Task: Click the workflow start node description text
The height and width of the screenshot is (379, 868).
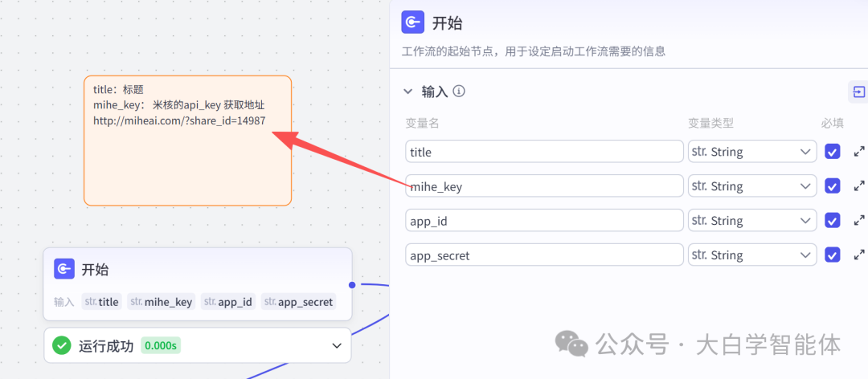Action: [x=533, y=52]
